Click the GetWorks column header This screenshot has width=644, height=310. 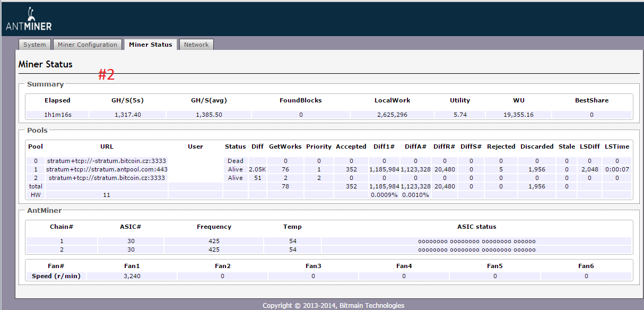tap(285, 147)
